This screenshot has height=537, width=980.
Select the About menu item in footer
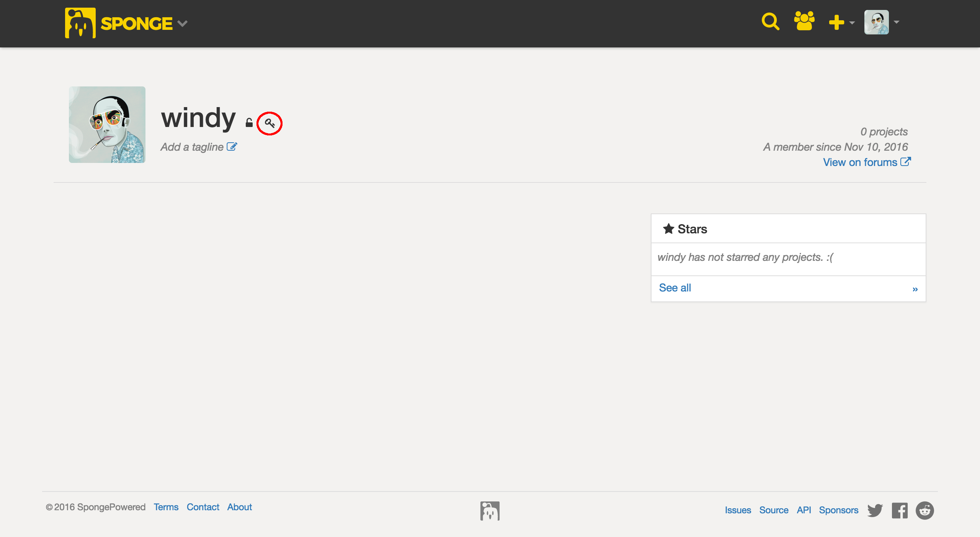240,507
